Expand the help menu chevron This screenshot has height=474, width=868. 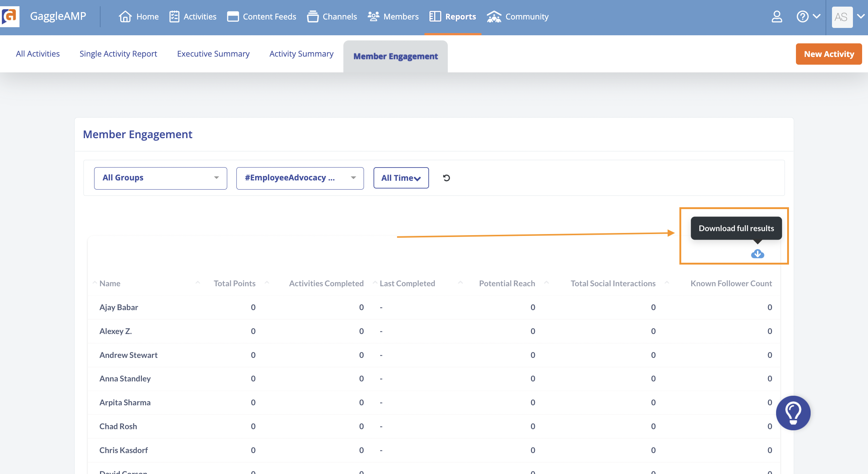[817, 17]
